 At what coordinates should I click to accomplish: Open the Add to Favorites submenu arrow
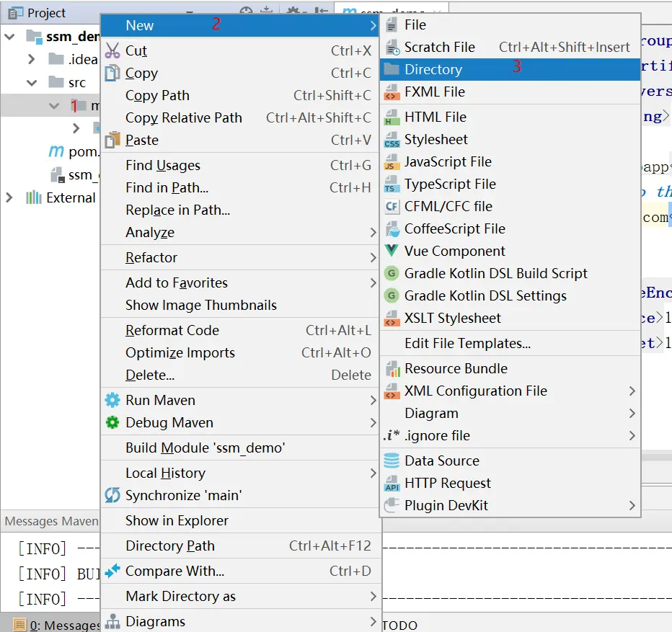tap(373, 282)
